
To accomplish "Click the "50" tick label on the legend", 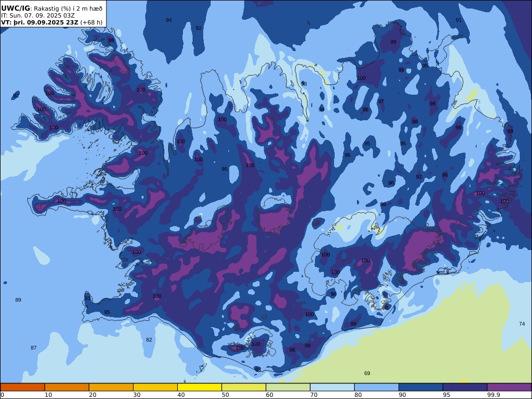I will [x=225, y=395].
